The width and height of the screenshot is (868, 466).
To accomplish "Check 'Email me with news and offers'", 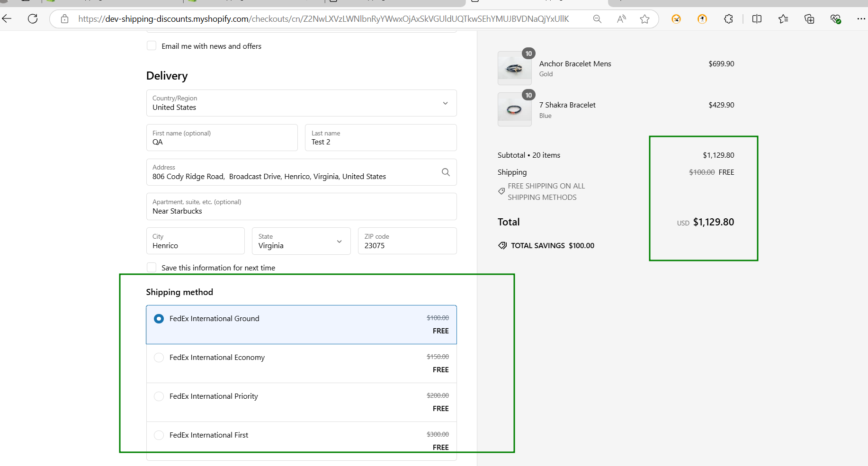I will pos(152,46).
